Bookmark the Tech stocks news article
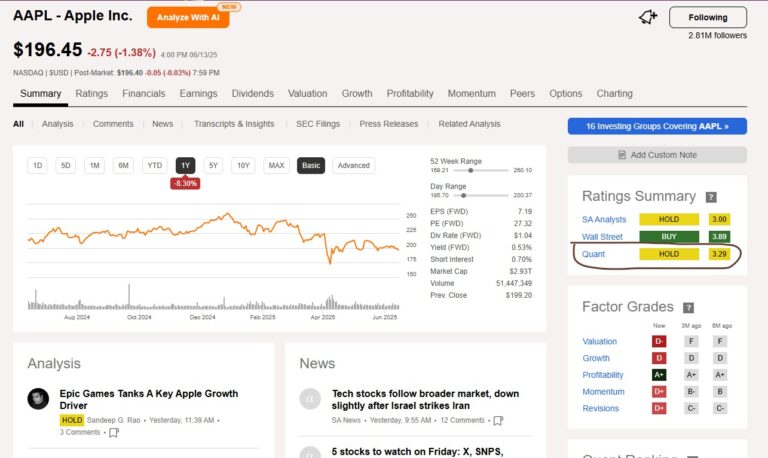 coord(498,421)
